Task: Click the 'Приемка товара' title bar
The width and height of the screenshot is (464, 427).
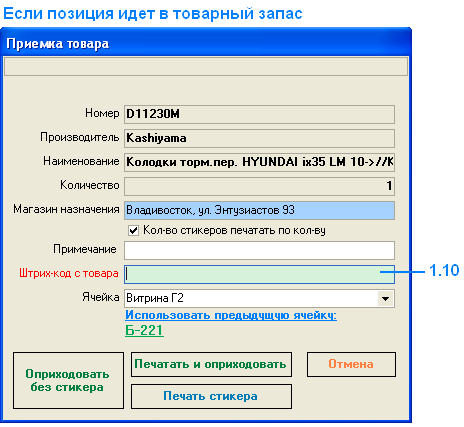Action: tap(206, 44)
